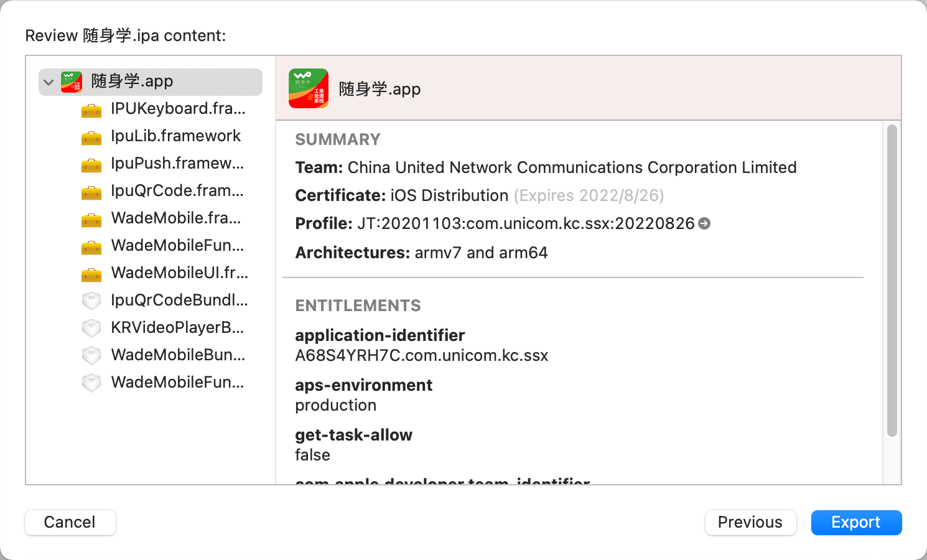Click the ENTITLEMENTS section heading
The image size is (927, 560).
358,306
